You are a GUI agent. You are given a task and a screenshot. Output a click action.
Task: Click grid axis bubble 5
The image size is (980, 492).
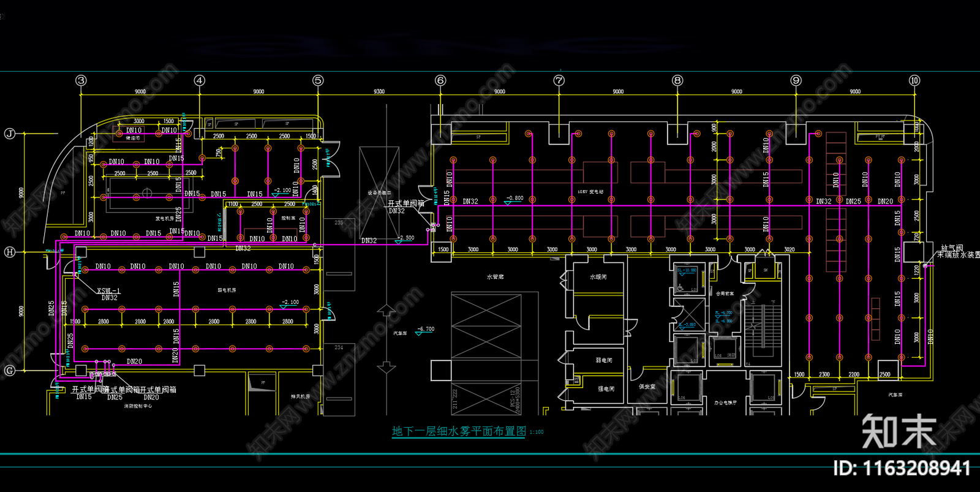[x=317, y=80]
